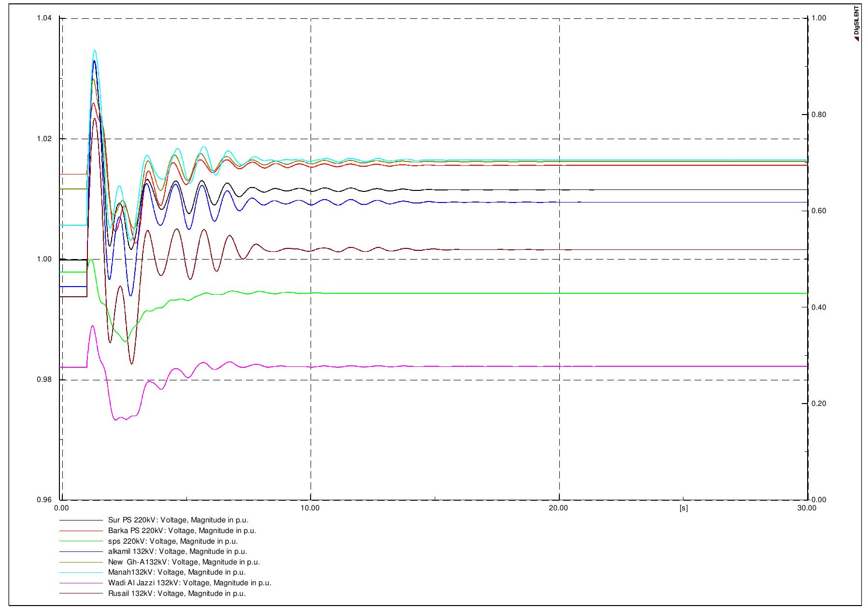This screenshot has height=607, width=868.
Task: Click the New Gh-A132kV legend label
Action: point(184,562)
